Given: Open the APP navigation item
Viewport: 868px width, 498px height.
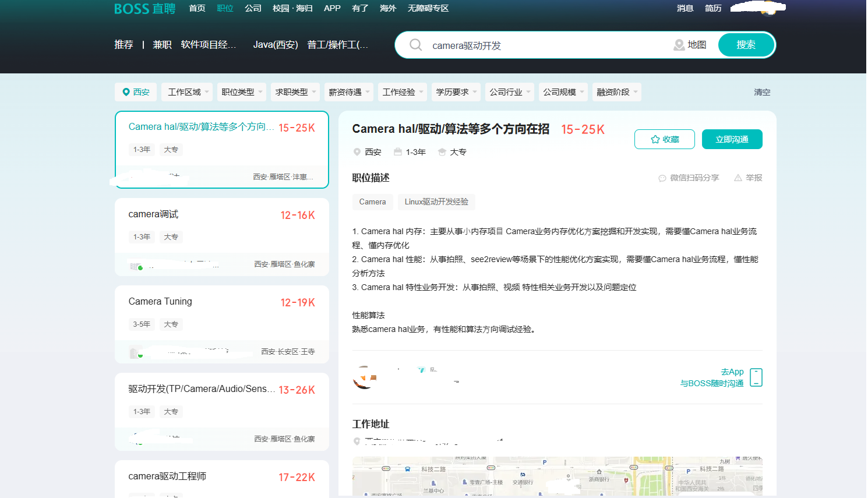Looking at the screenshot, I should pyautogui.click(x=332, y=8).
